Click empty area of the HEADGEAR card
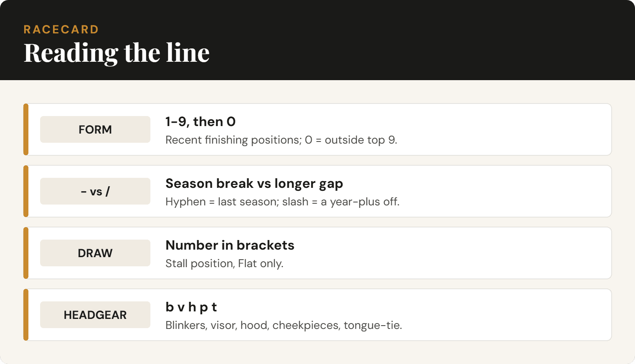 pos(501,315)
